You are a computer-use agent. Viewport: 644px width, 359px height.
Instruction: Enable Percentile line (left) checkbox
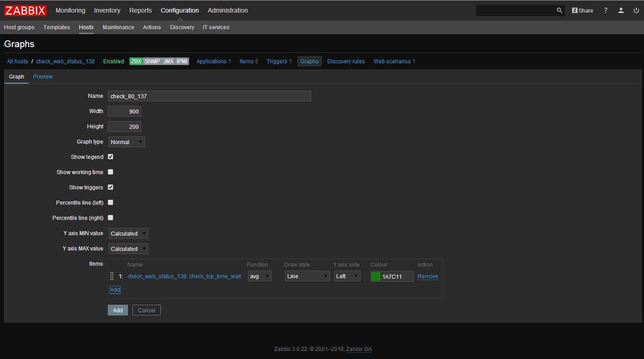coord(110,202)
